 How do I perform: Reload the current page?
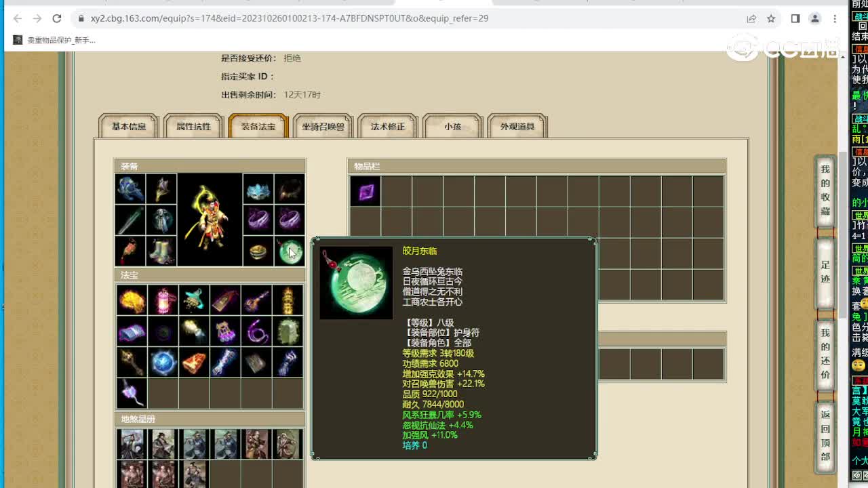tap(57, 18)
